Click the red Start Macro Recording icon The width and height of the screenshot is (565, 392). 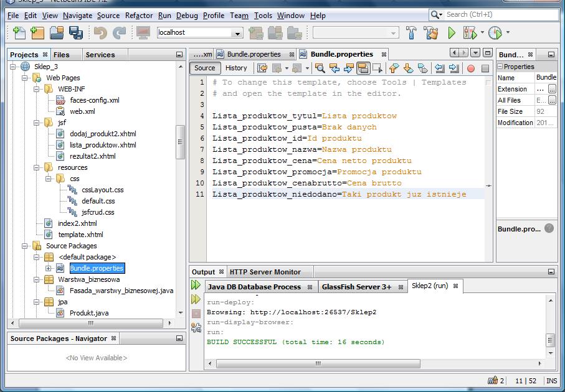click(470, 68)
